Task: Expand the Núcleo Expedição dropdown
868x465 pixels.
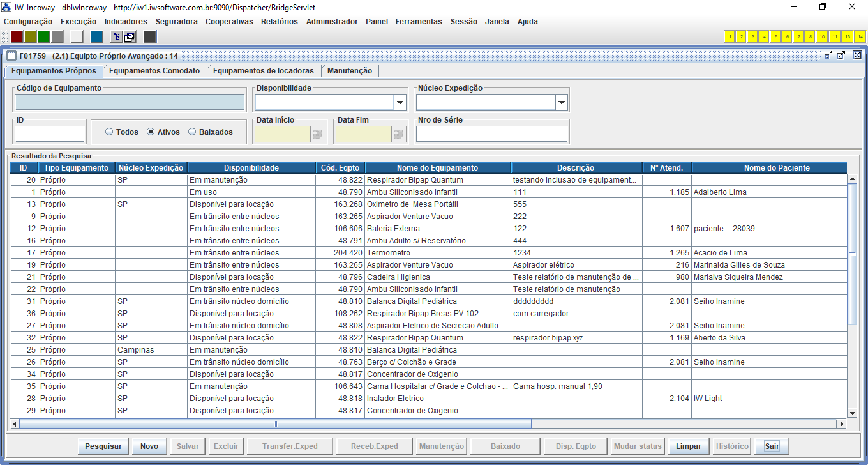Action: 561,102
